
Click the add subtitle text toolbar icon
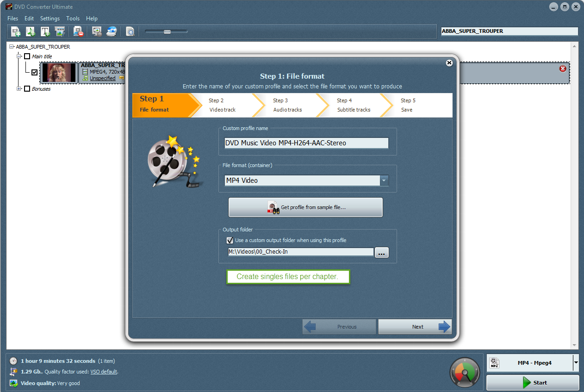(x=45, y=31)
